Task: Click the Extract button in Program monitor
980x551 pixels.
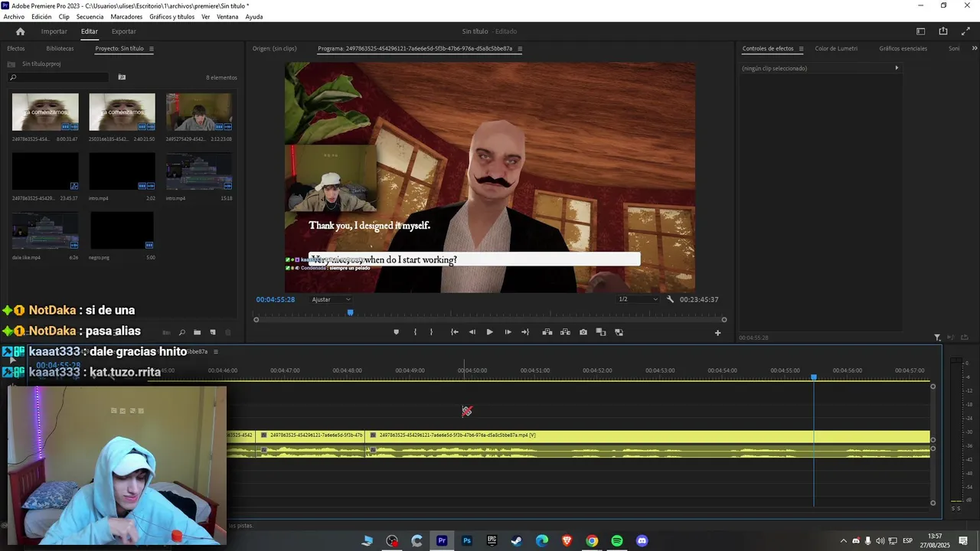Action: tap(565, 332)
